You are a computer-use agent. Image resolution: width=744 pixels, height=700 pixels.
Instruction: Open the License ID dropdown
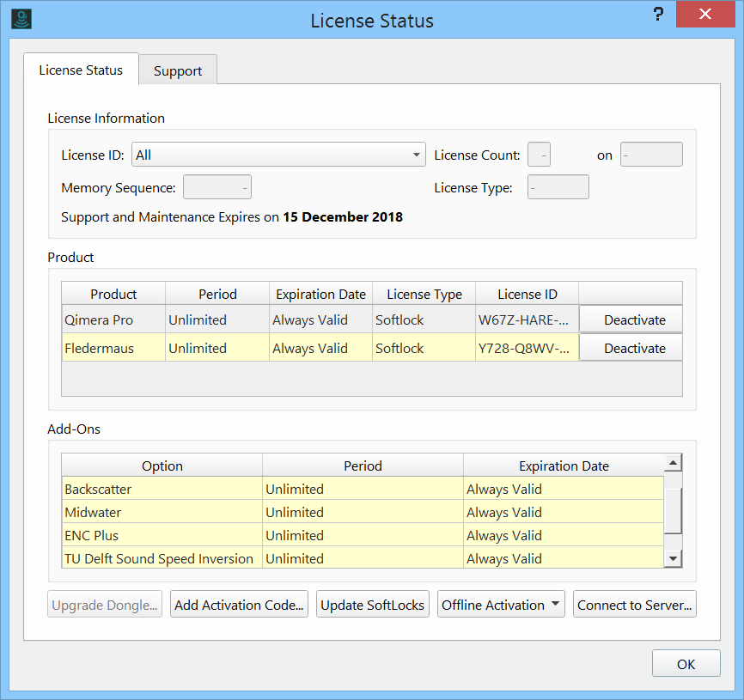tap(278, 155)
